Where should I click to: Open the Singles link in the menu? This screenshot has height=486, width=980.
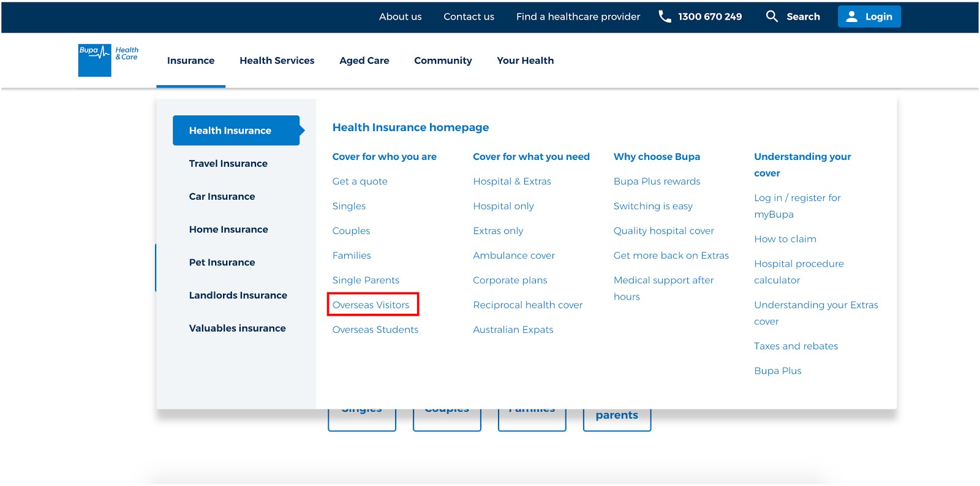point(349,206)
